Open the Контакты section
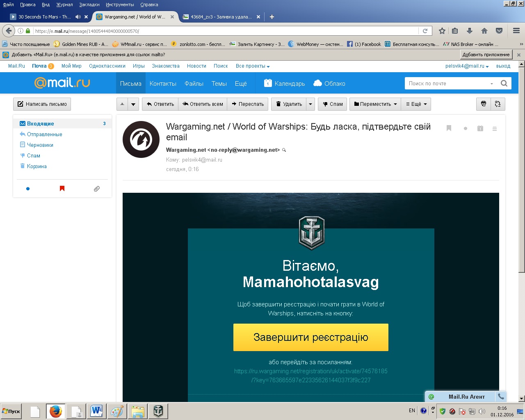Image resolution: width=525 pixels, height=420 pixels. click(163, 83)
